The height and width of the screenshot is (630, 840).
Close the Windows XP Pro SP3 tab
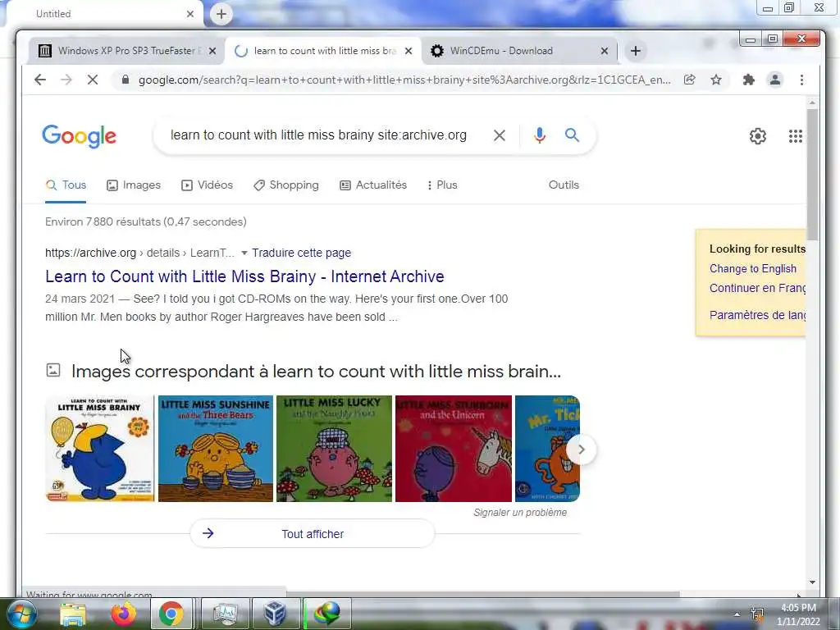(x=212, y=51)
